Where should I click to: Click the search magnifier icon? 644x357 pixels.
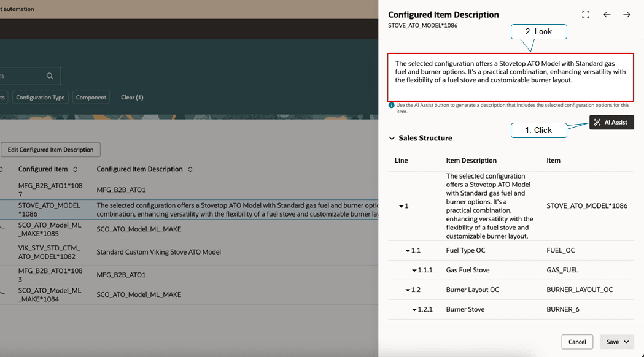click(x=51, y=75)
